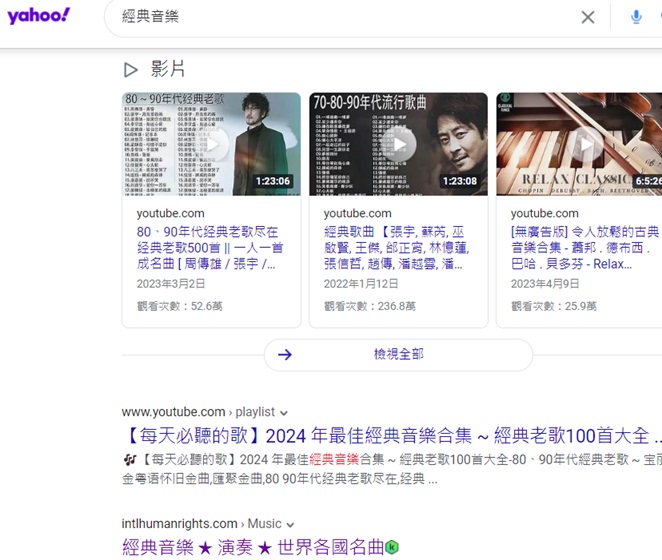662x560 pixels.
Task: Clear the search box with the X icon
Action: click(588, 17)
